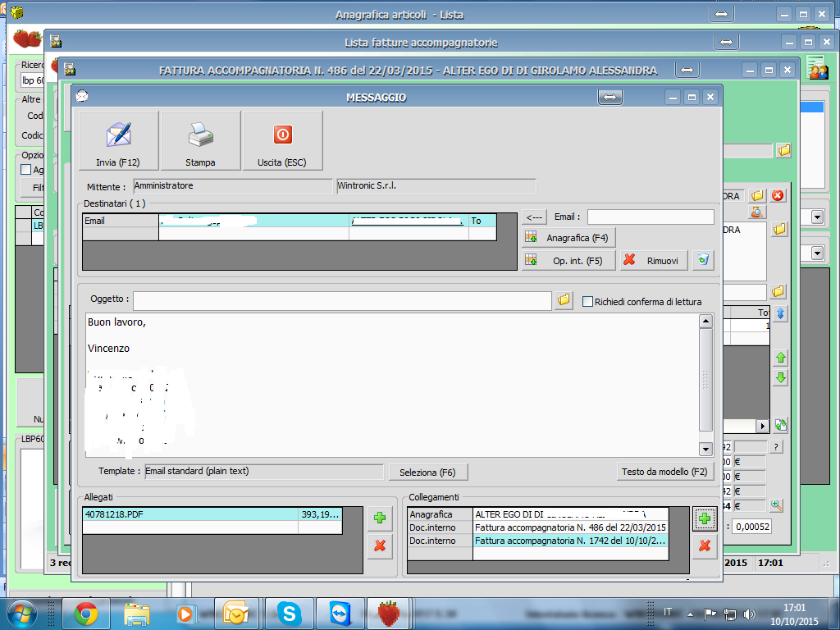This screenshot has height=630, width=840.
Task: Open Google Chrome from the taskbar
Action: click(x=85, y=614)
